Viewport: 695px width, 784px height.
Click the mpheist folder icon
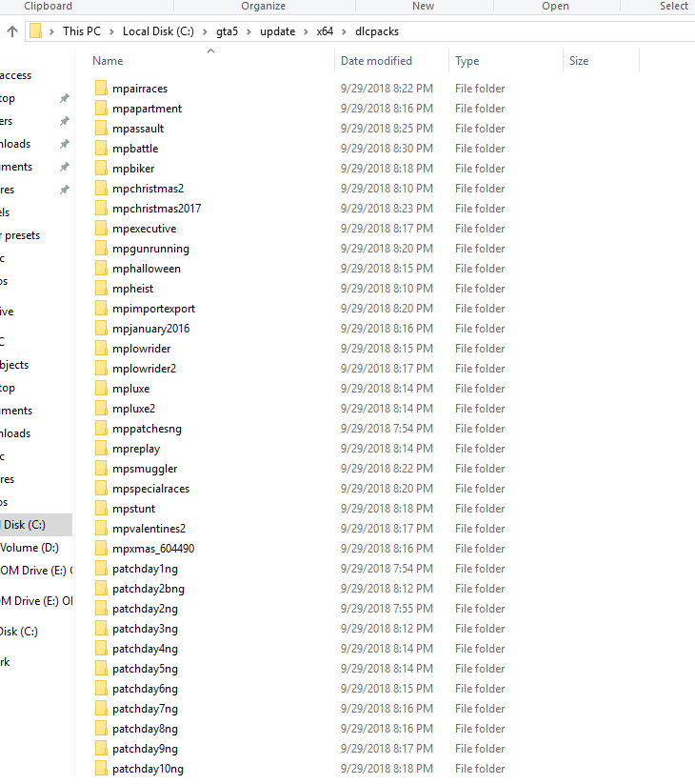tap(101, 288)
